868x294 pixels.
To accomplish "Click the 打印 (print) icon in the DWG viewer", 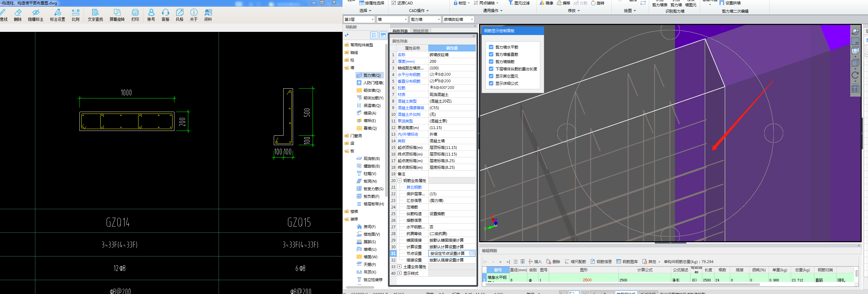I will pyautogui.click(x=135, y=15).
